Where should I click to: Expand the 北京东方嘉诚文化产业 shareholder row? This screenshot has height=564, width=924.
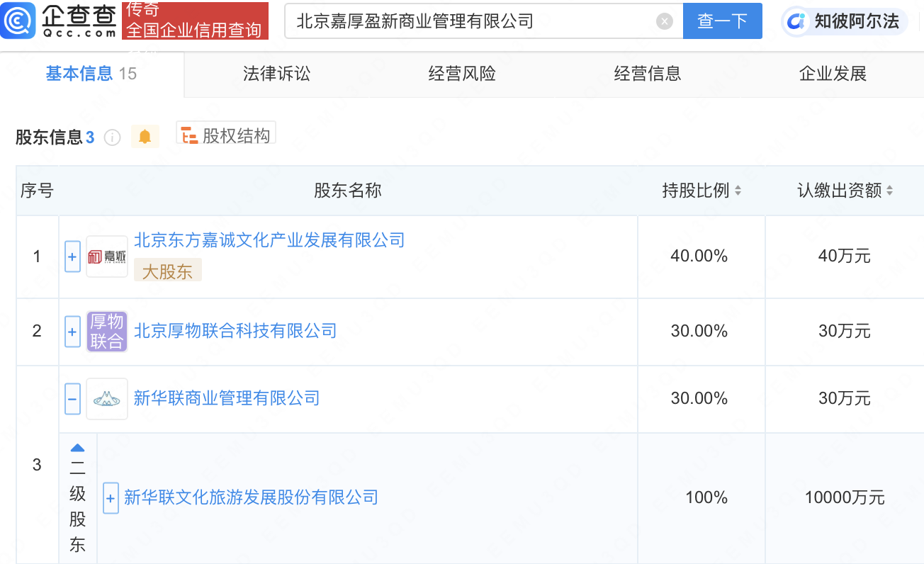coord(72,256)
